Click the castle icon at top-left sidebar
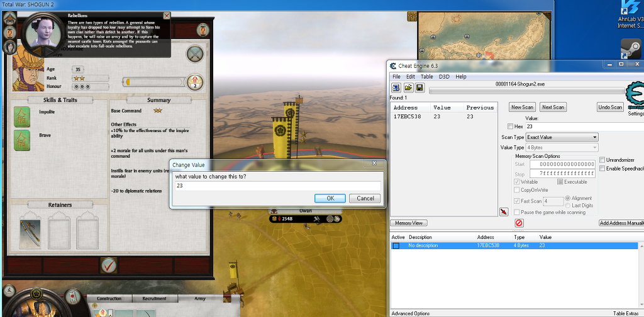 pyautogui.click(x=9, y=18)
